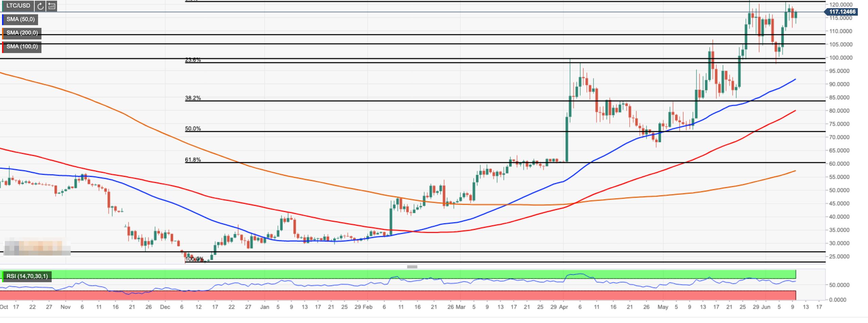Click the current price tag 117.12466
Screen dimensions: 868x323
pos(842,12)
